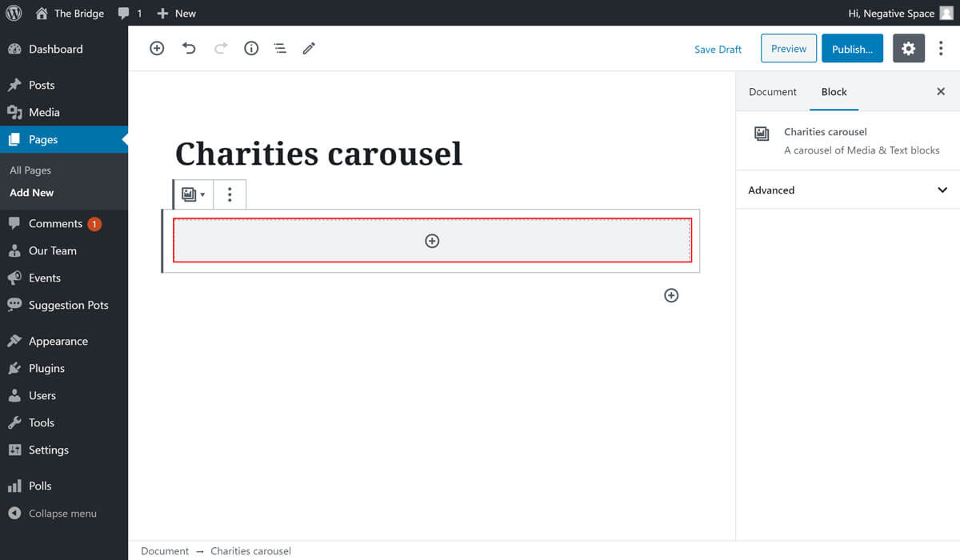Screen dimensions: 960x560
Task: Click the Save Draft link
Action: 718,50
